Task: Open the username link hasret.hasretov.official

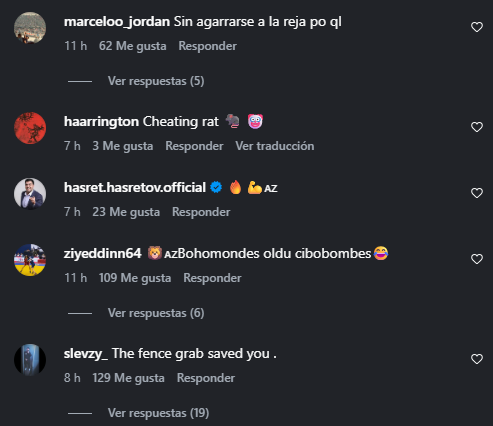Action: tap(135, 188)
